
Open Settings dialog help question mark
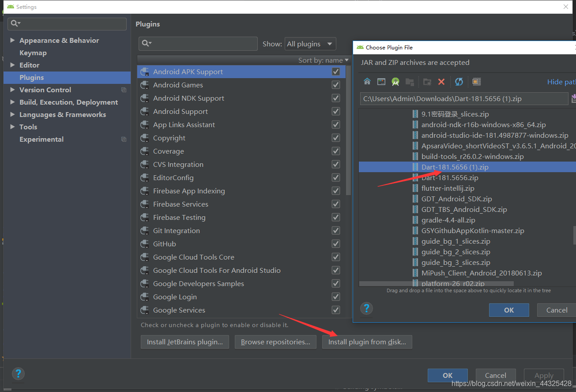18,374
